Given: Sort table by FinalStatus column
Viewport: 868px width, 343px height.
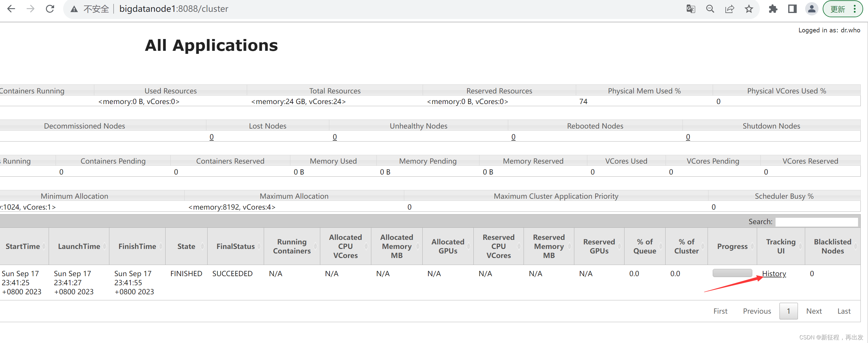Looking at the screenshot, I should click(235, 247).
